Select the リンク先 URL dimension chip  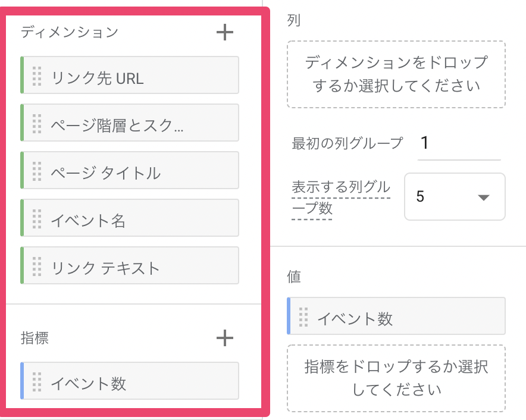[x=137, y=76]
